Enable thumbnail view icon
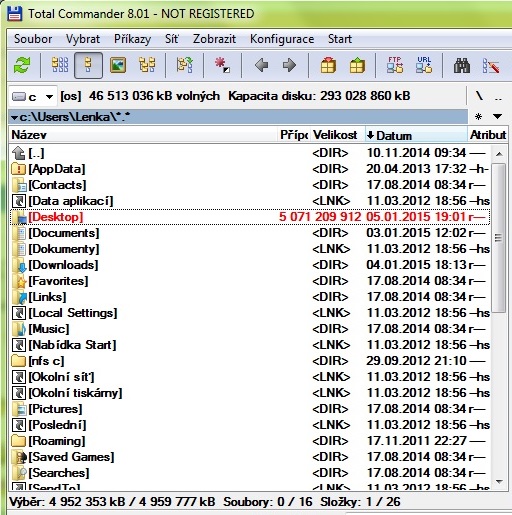 pyautogui.click(x=118, y=65)
